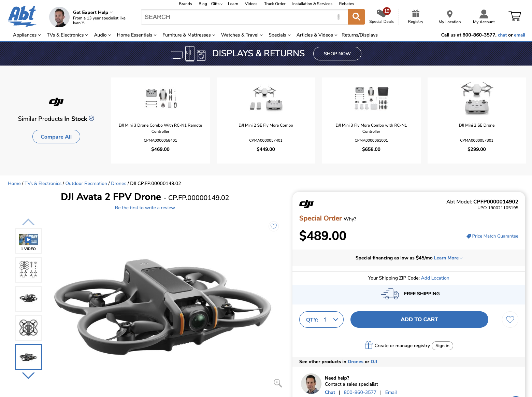Click the specialist Email link

pos(391,392)
